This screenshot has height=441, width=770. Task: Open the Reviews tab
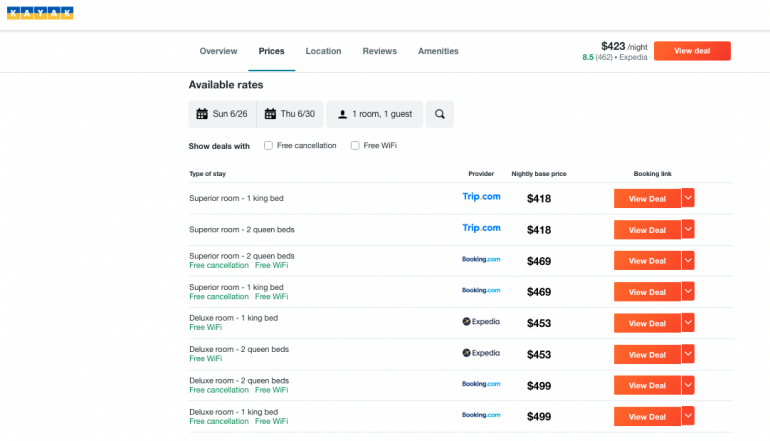379,51
